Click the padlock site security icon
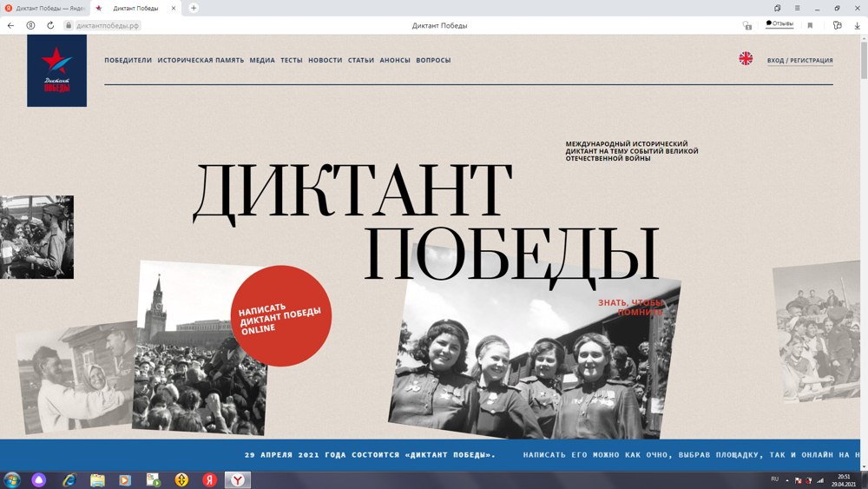This screenshot has width=868, height=489. tap(69, 25)
